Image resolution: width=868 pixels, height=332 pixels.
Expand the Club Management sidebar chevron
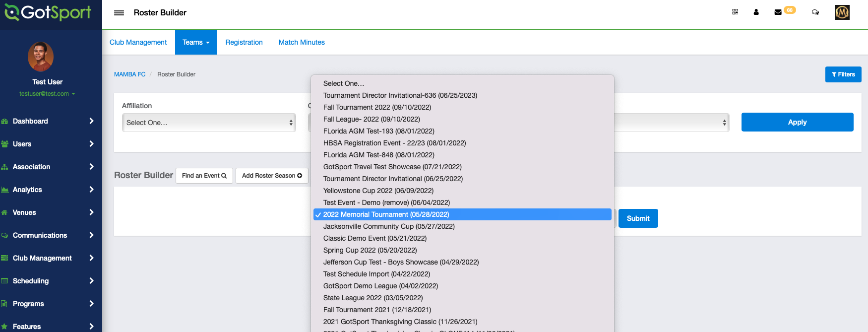tap(91, 258)
